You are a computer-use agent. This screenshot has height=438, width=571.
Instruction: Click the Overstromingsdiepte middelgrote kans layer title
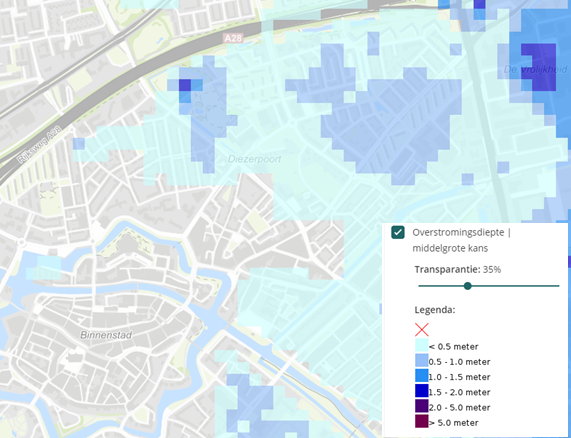461,240
